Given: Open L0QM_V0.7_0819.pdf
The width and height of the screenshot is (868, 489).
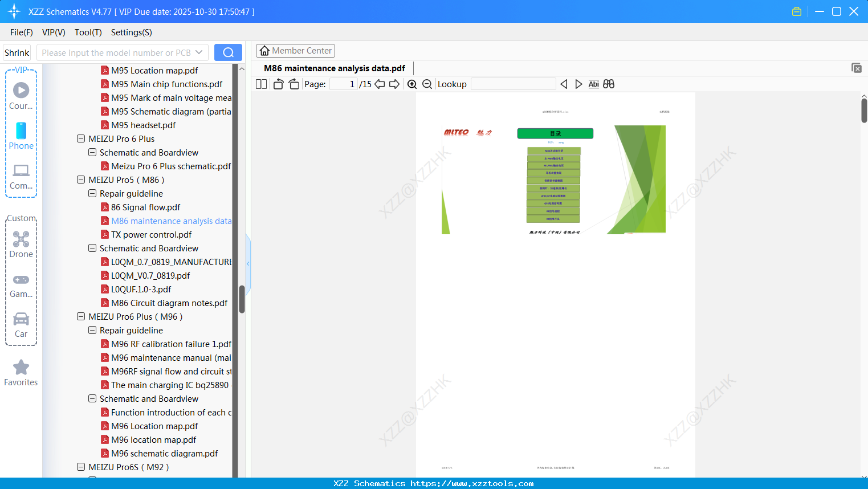Looking at the screenshot, I should click(x=150, y=275).
